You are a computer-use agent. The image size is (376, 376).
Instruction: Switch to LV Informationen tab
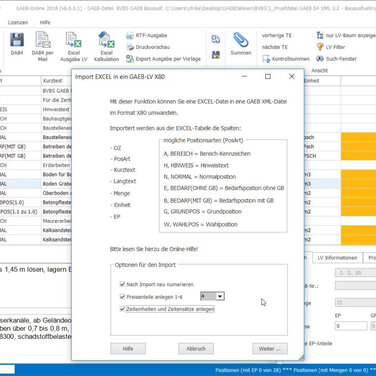pyautogui.click(x=337, y=258)
